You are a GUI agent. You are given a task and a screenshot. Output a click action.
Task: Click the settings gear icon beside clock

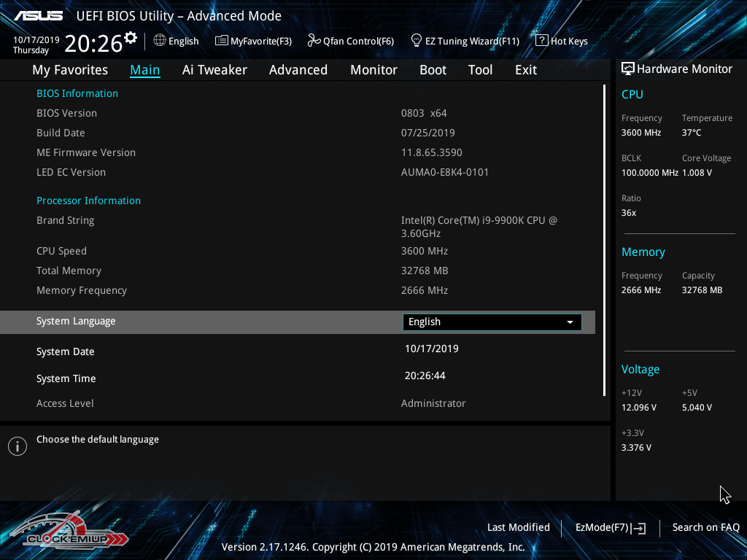131,37
